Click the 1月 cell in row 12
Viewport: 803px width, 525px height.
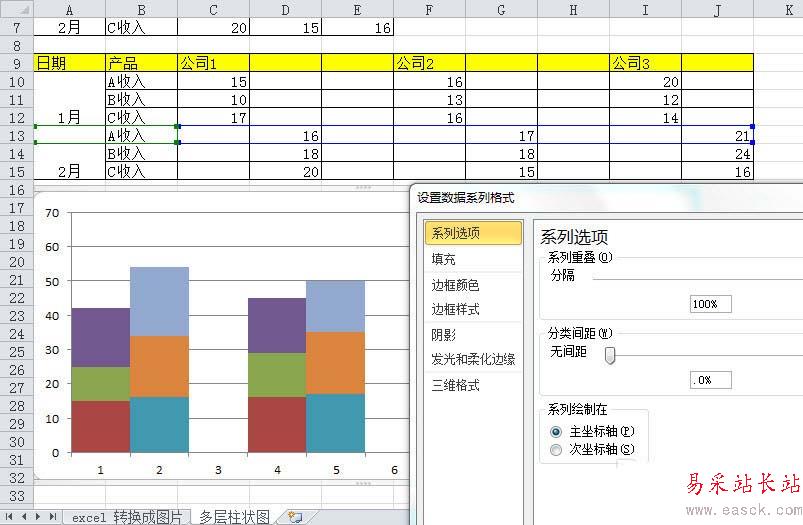coord(69,117)
